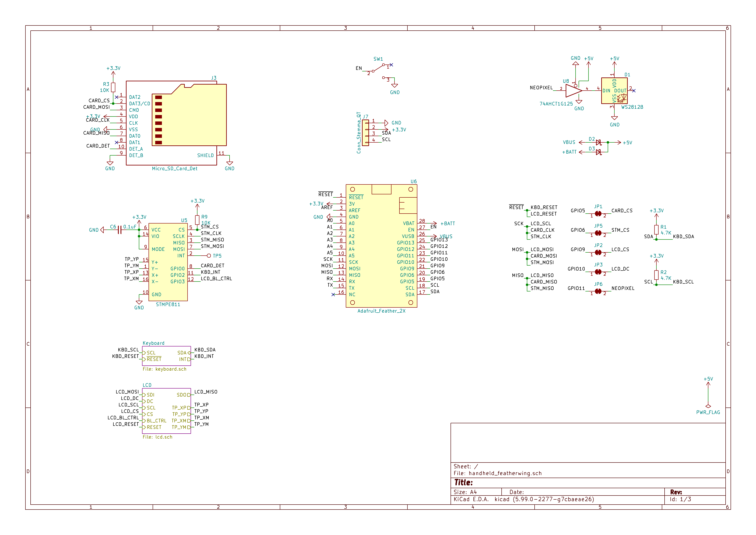This screenshot has width=756, height=535.
Task: Click the 'Size: A4' field
Action: click(x=465, y=492)
